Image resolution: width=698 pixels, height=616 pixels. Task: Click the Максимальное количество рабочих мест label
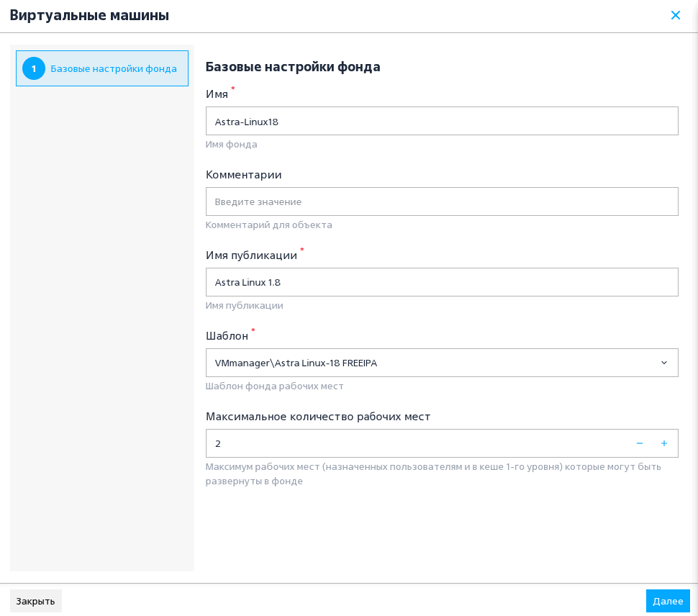point(318,417)
